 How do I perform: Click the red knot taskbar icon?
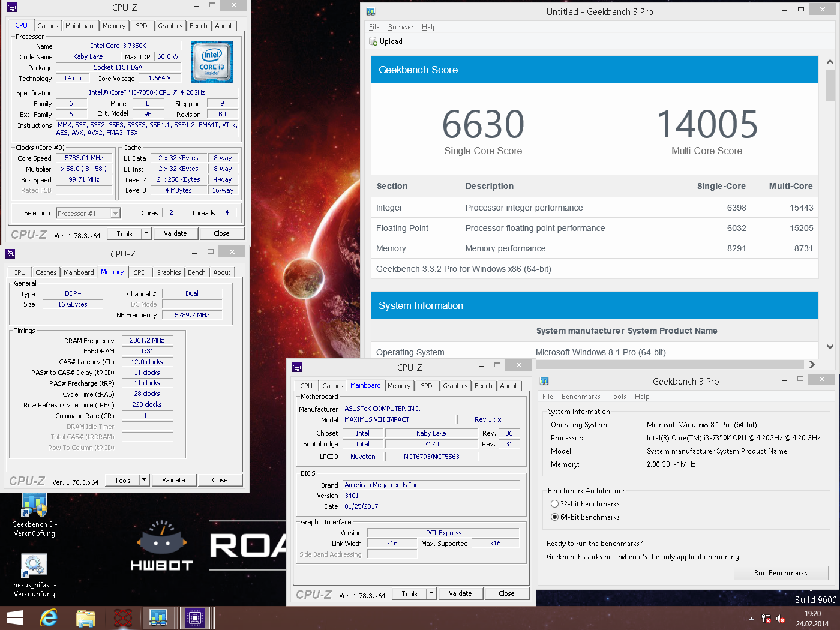(123, 618)
